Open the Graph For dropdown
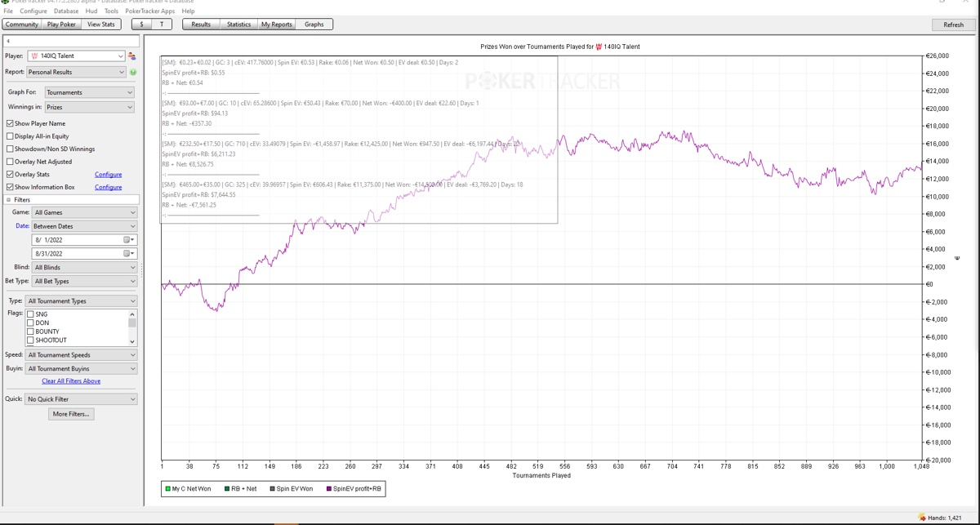The width and height of the screenshot is (980, 525). point(90,92)
